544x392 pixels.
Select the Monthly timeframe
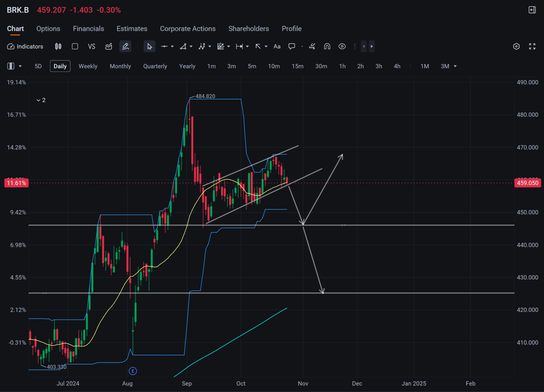tap(120, 66)
